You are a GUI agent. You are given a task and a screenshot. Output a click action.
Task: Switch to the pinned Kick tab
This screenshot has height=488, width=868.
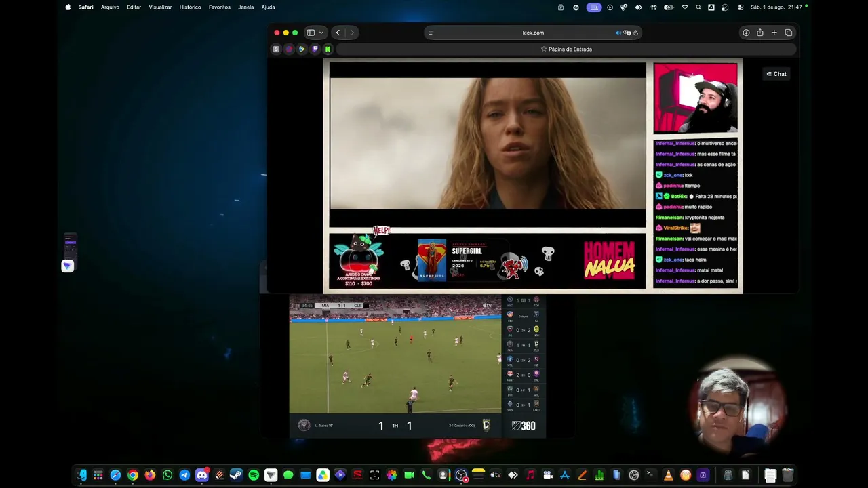pyautogui.click(x=328, y=49)
